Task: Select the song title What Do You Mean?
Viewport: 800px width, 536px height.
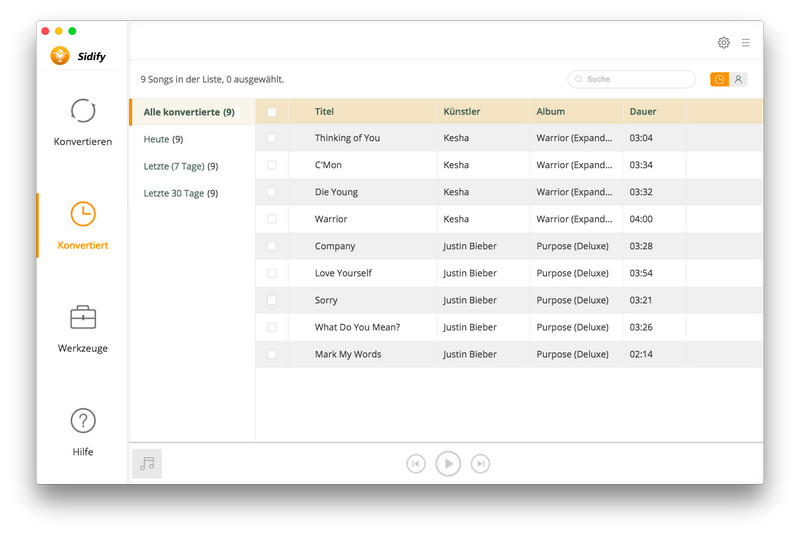Action: click(357, 327)
